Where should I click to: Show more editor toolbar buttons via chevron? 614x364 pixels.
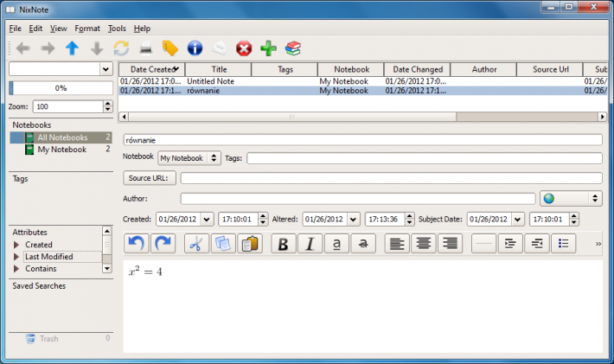pos(598,244)
